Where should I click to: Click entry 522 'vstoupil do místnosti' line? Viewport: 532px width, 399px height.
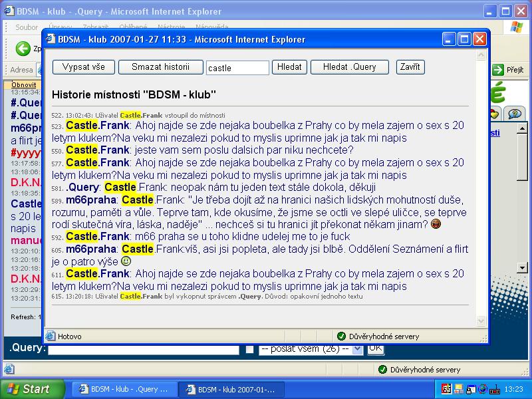138,115
